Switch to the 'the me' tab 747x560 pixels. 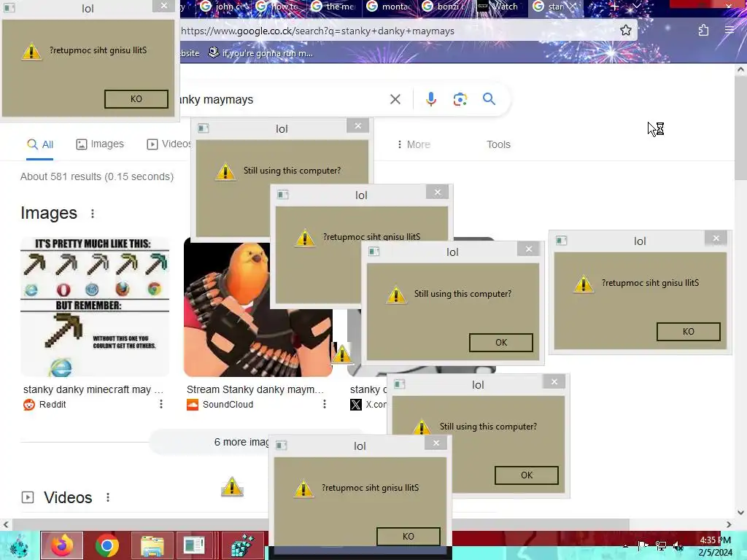pos(334,7)
